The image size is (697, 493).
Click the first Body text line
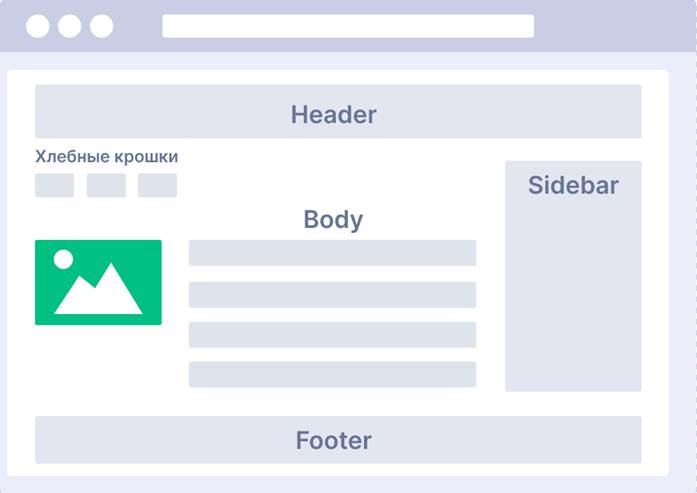pos(332,253)
